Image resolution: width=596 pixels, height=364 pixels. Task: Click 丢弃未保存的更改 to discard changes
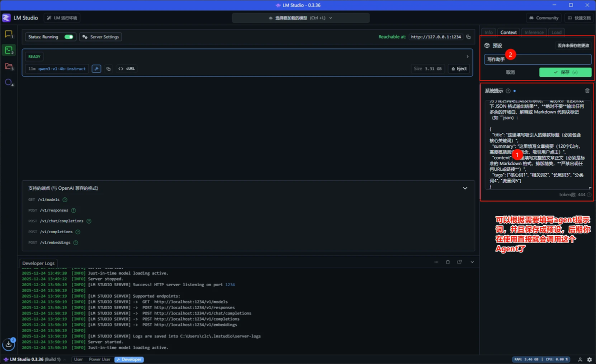[573, 45]
